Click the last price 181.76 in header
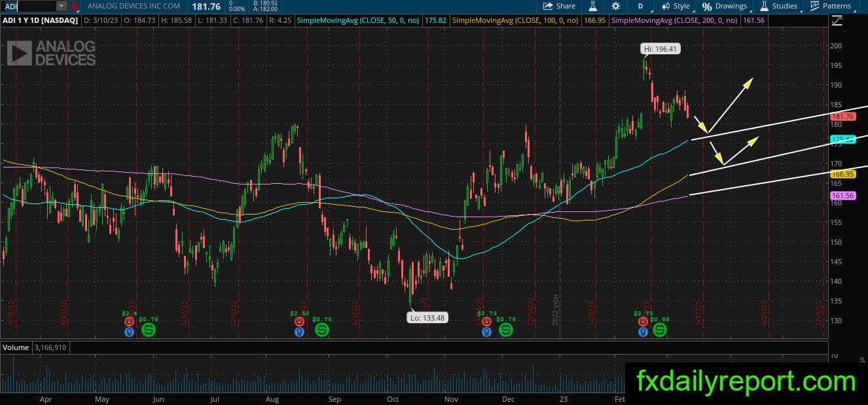 pyautogui.click(x=206, y=6)
